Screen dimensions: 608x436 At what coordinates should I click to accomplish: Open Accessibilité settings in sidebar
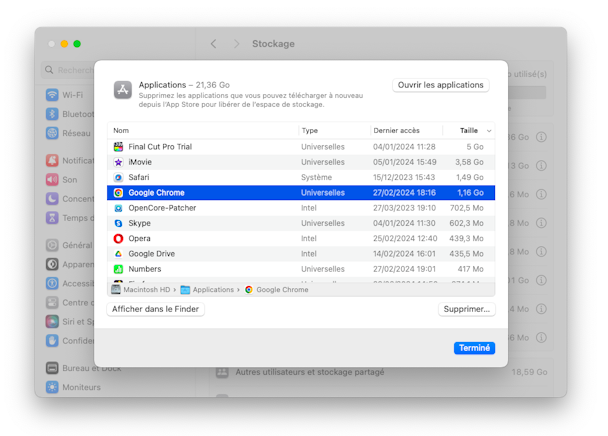[70, 284]
